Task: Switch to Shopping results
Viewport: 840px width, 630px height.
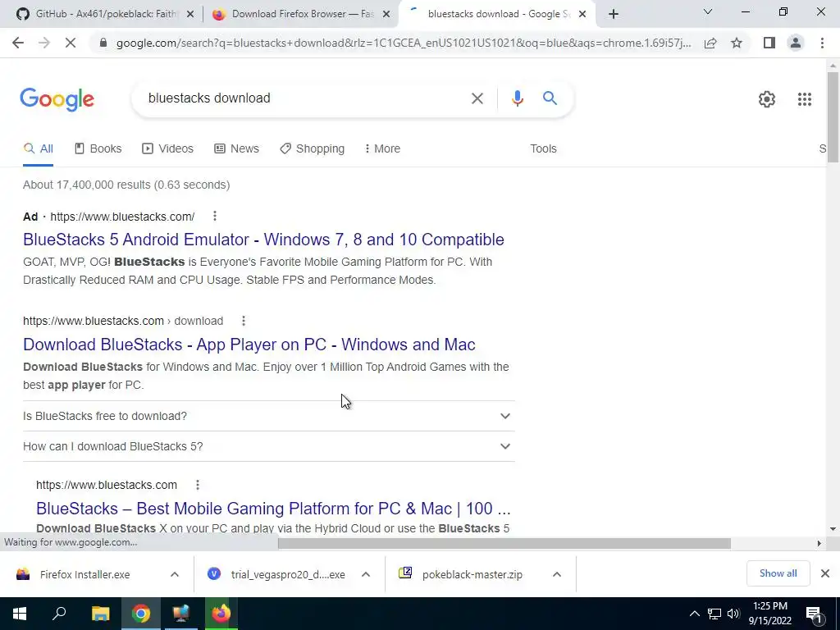Action: click(x=313, y=148)
